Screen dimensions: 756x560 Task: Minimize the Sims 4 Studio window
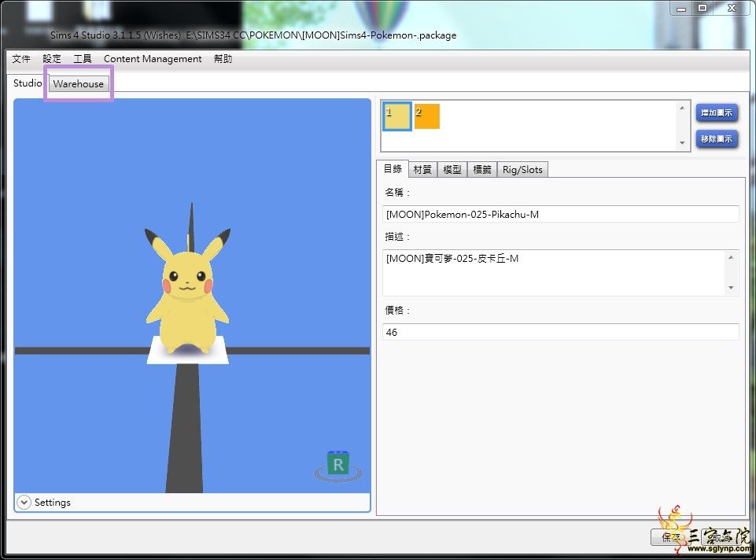680,8
